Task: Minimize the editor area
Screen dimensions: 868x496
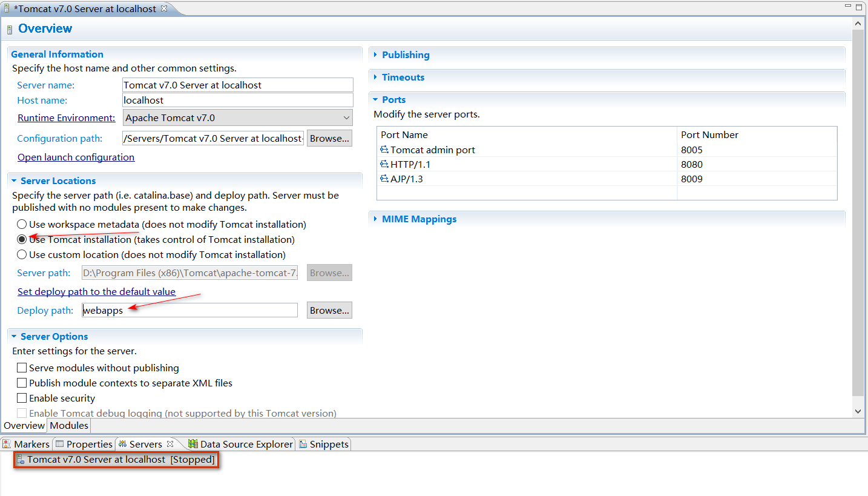Action: [x=848, y=7]
